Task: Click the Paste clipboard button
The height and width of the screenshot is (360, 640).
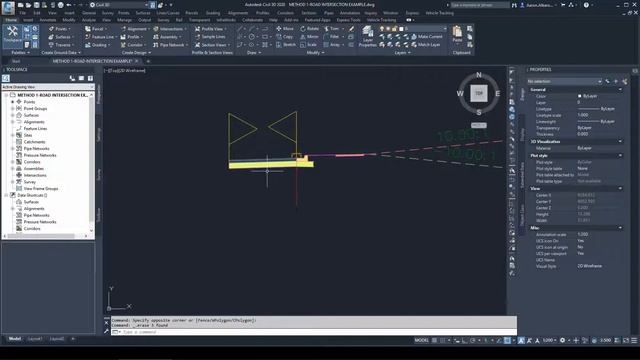Action: click(457, 35)
